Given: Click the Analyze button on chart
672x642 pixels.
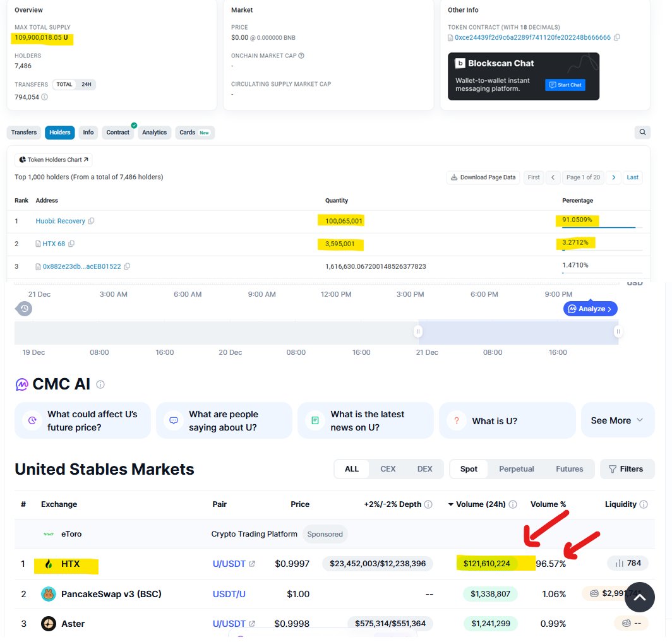Looking at the screenshot, I should coord(590,309).
